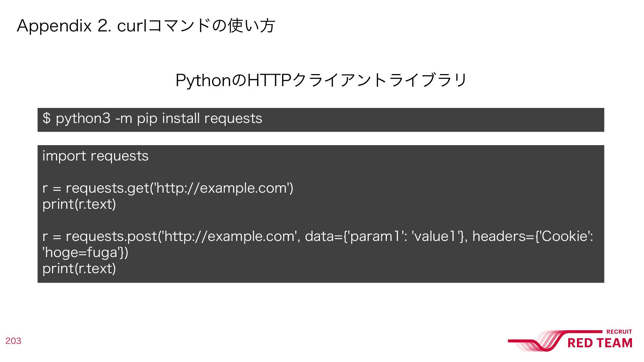The height and width of the screenshot is (362, 644).
Task: Click the headers Cookie argument text
Action: (x=533, y=236)
